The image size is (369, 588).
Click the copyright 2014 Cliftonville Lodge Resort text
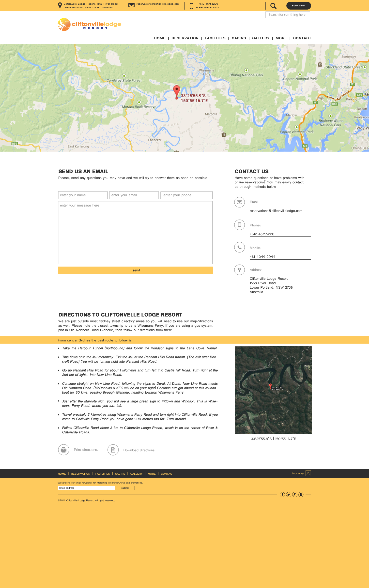pyautogui.click(x=86, y=500)
